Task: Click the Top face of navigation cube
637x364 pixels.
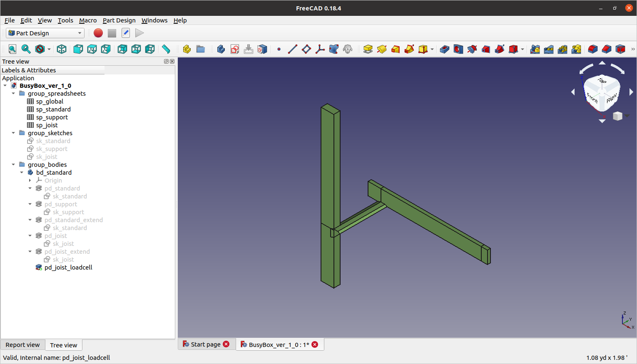Action: click(x=602, y=81)
